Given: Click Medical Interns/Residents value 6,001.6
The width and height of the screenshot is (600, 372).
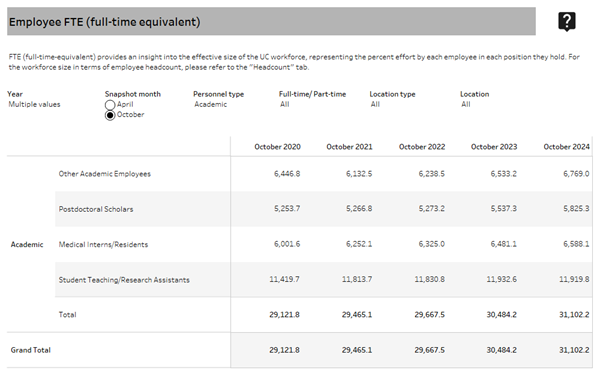Looking at the screenshot, I should [287, 244].
